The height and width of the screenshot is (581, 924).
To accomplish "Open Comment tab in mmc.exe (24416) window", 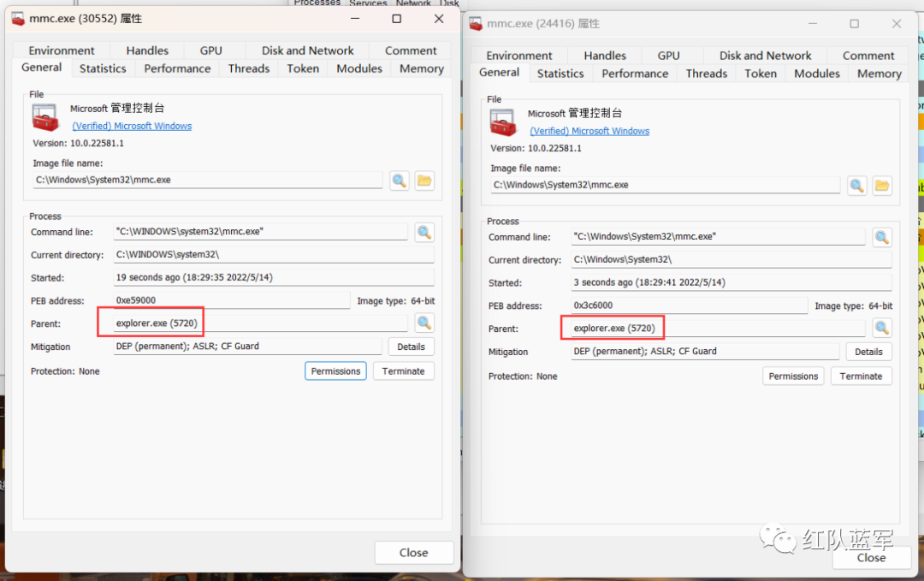I will [868, 56].
